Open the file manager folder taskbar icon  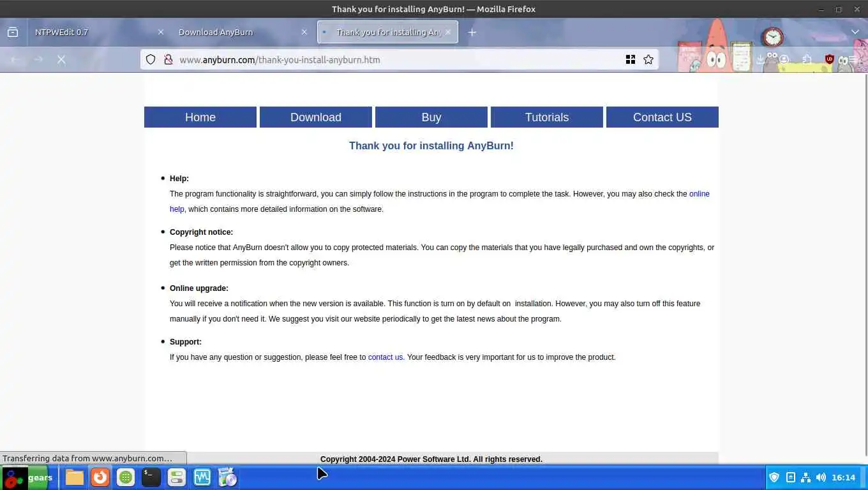click(x=75, y=477)
